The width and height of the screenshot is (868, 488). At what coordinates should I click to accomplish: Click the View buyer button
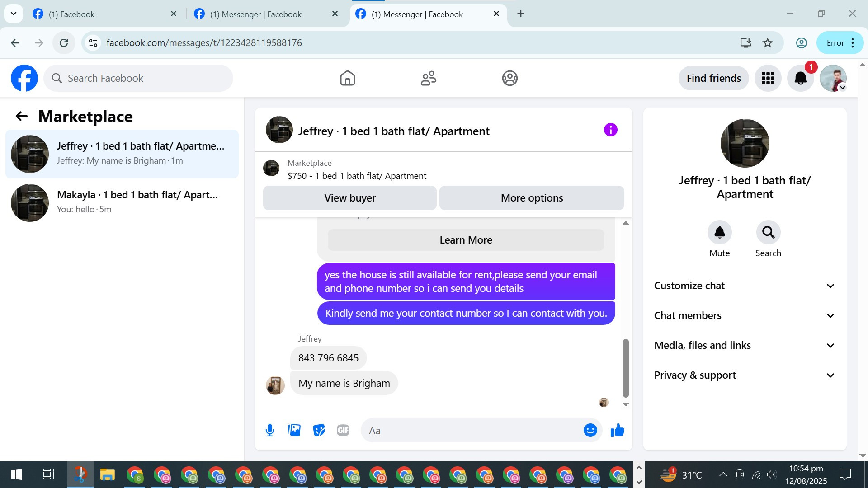click(349, 198)
